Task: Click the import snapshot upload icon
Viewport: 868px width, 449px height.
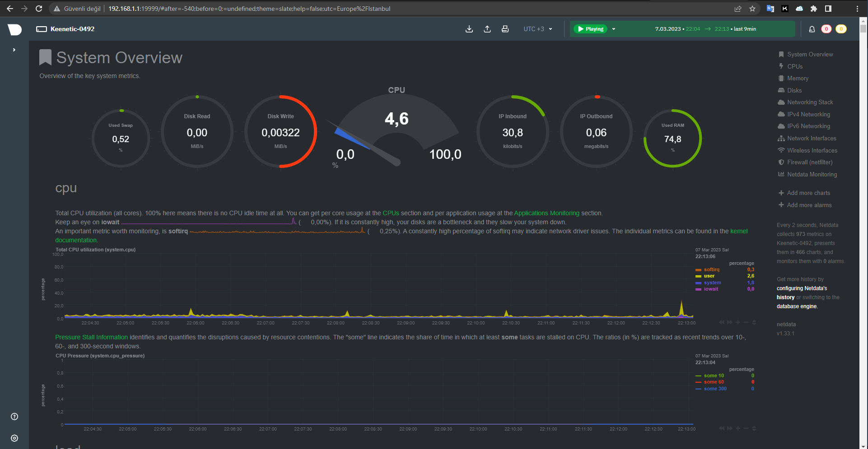Action: point(487,29)
